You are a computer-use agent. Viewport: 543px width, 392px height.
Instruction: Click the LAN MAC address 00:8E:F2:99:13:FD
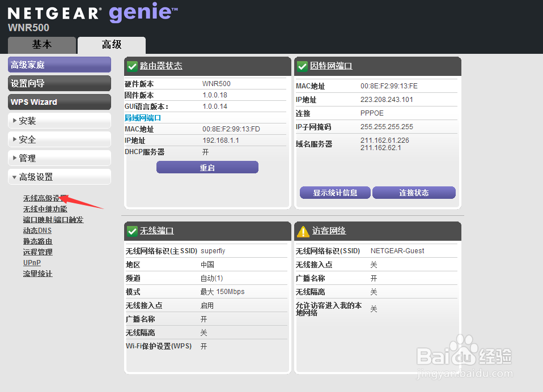231,129
